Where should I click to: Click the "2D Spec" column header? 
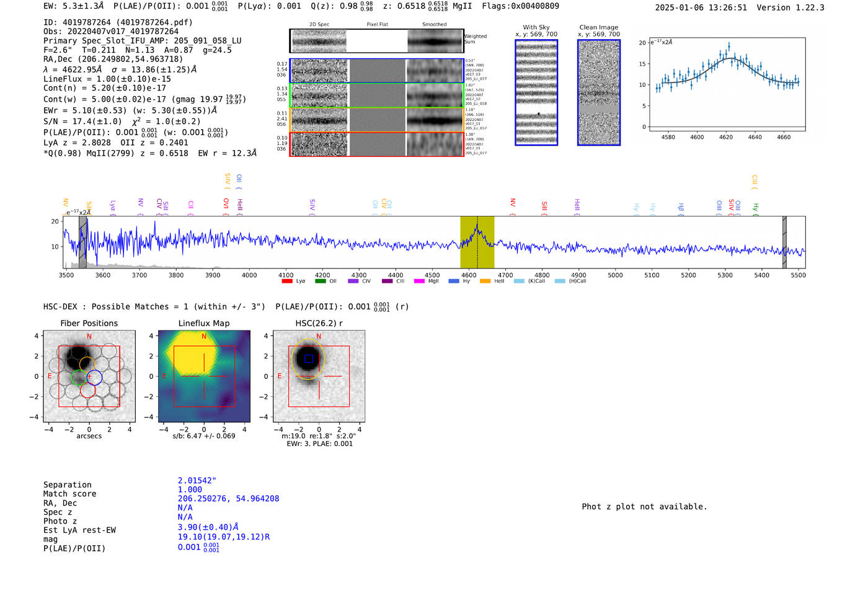point(319,24)
